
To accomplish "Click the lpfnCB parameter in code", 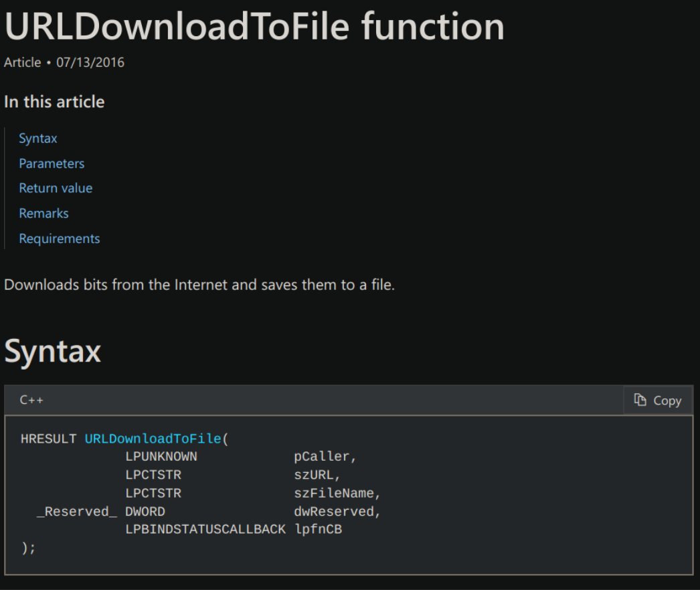I will (318, 530).
